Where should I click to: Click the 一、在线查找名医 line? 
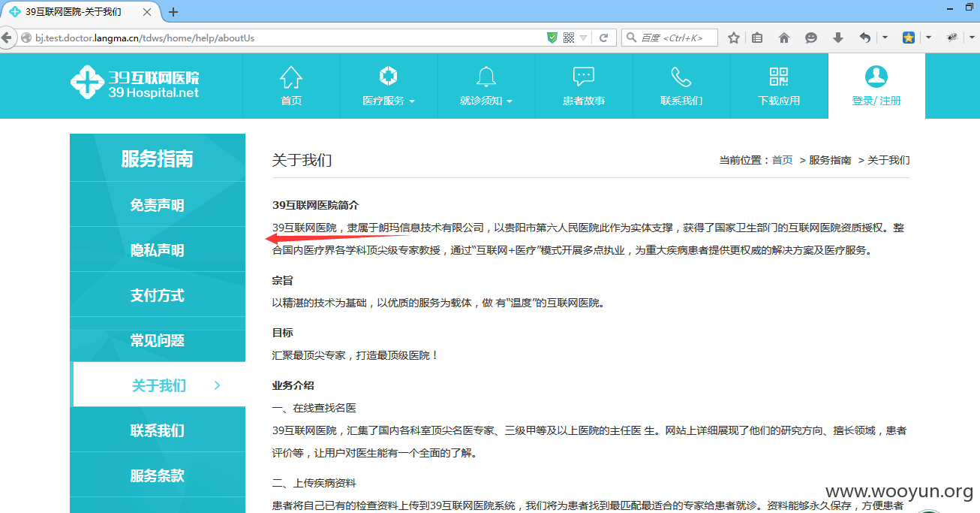click(x=314, y=407)
